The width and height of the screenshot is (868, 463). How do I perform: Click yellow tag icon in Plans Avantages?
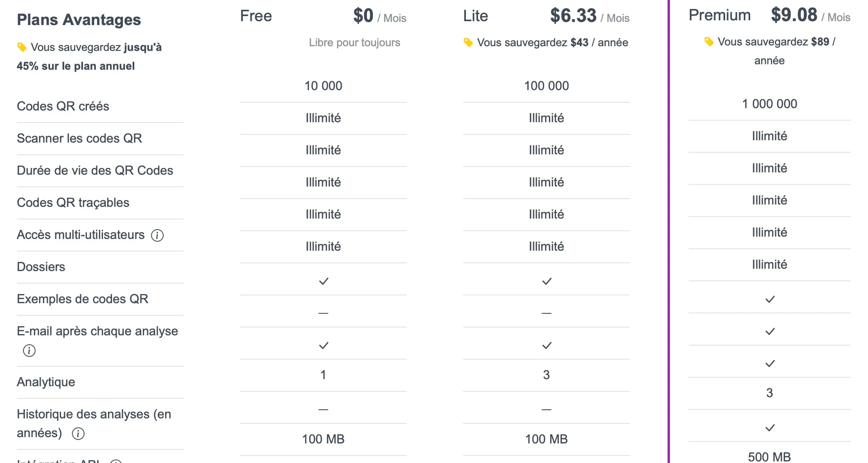(22, 47)
